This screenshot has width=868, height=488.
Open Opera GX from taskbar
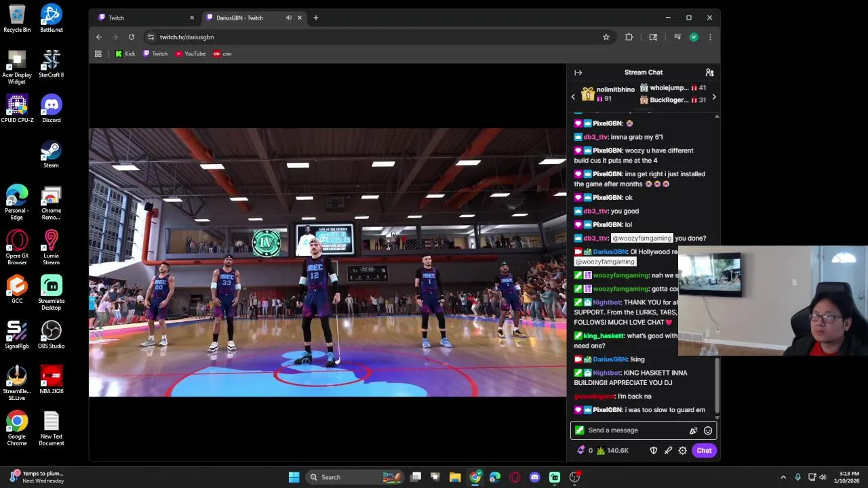pyautogui.click(x=515, y=477)
